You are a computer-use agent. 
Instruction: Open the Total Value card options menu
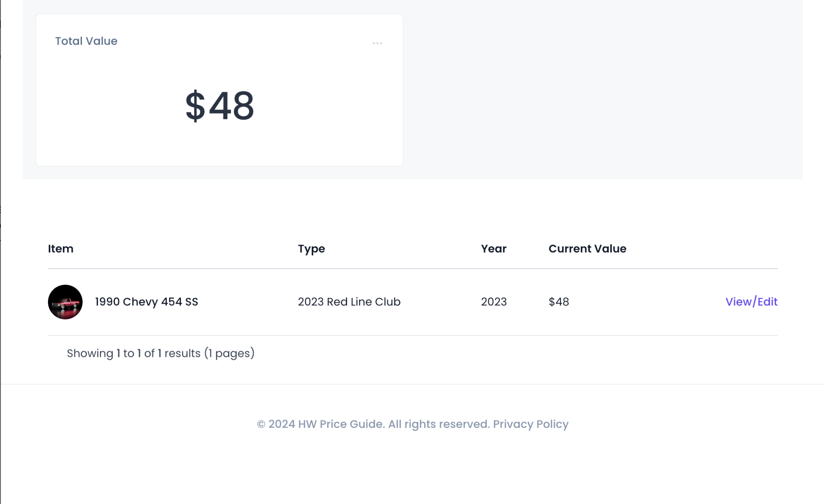(377, 43)
